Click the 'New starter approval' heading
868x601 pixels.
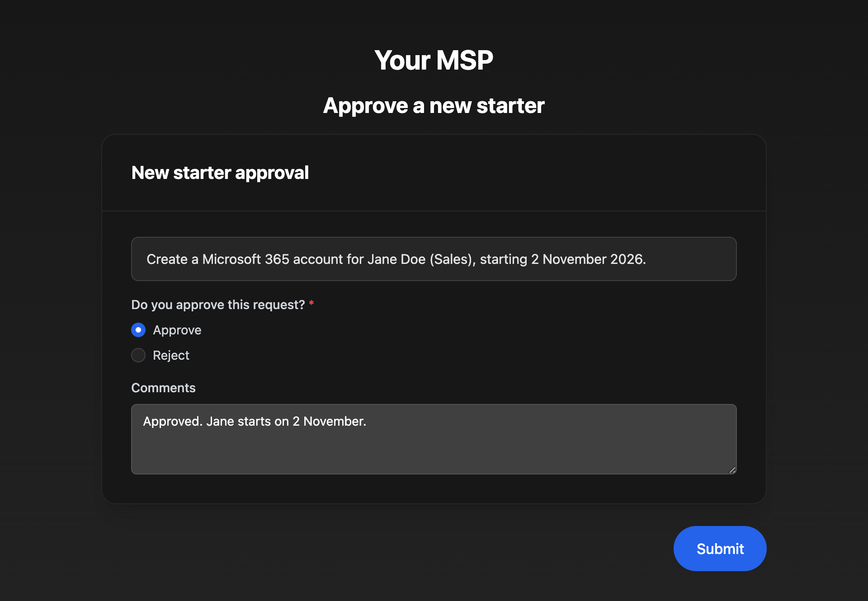[x=220, y=173]
